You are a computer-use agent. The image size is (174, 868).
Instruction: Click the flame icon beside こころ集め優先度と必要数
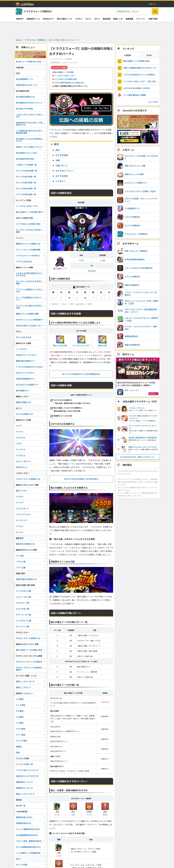[x=119, y=95]
